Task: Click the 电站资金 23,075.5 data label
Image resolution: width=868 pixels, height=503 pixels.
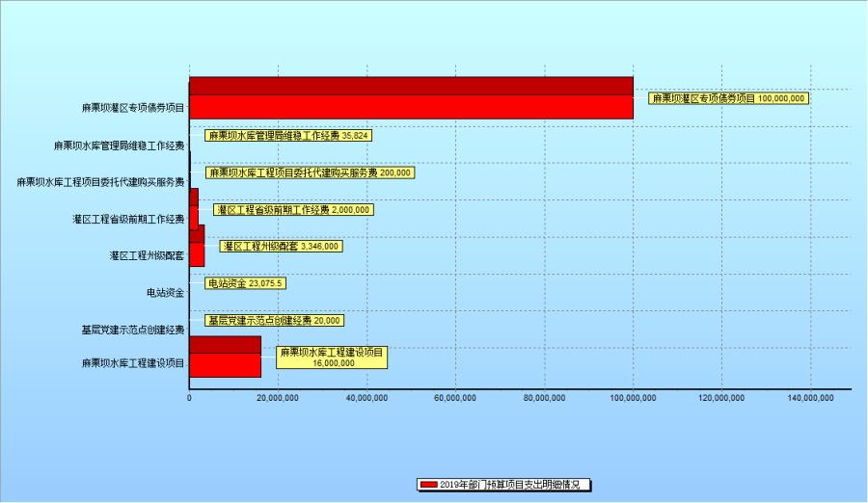Action: pyautogui.click(x=246, y=284)
